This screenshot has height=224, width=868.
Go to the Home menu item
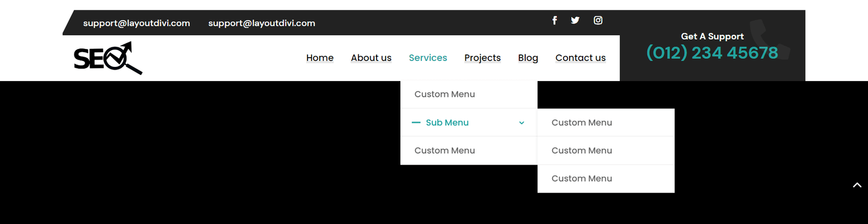click(320, 58)
